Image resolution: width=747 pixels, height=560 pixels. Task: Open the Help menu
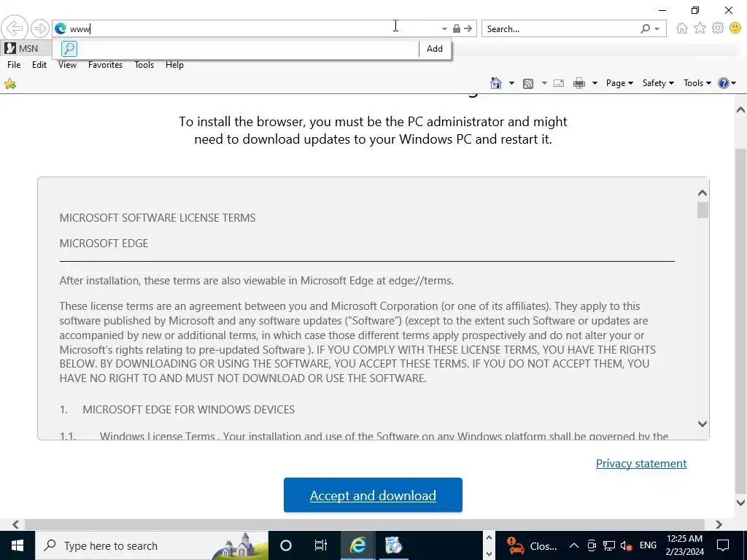pos(174,65)
